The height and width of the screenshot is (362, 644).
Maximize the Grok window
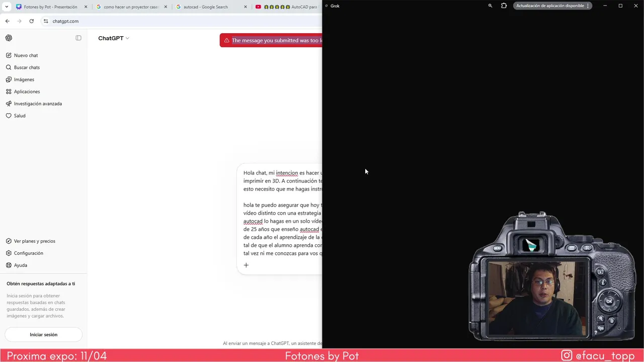(x=620, y=6)
